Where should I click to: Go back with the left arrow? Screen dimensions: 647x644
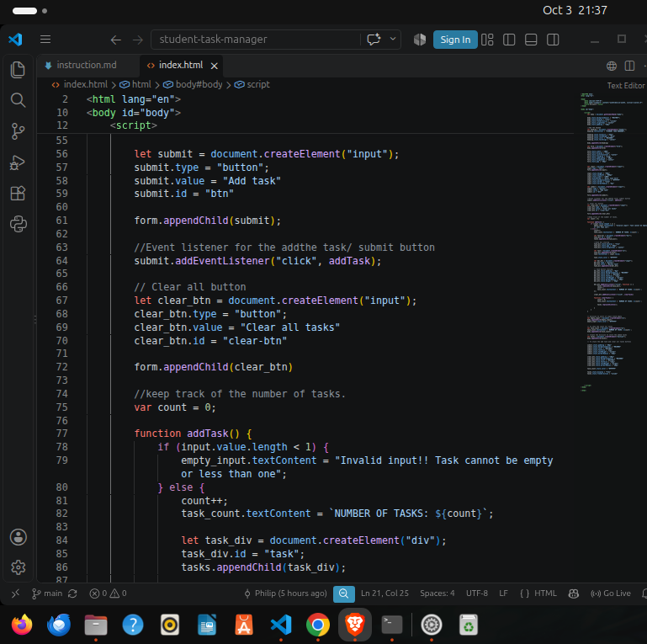tap(116, 40)
